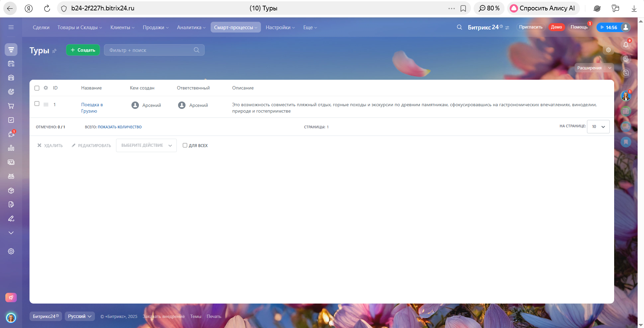This screenshot has height=328, width=644.
Task: Bookmark the page using address bar bookmark icon
Action: [x=463, y=8]
